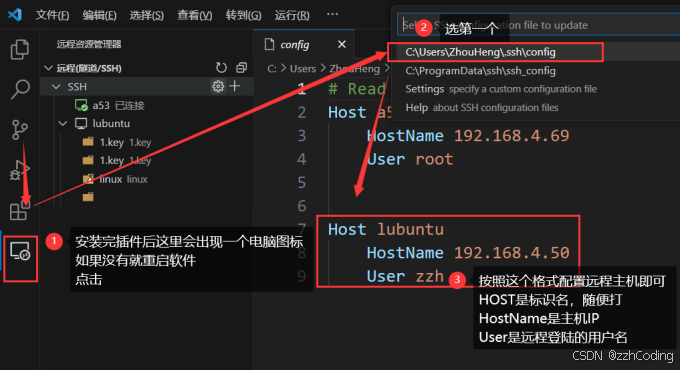
Task: Select the lubuntu host row
Action: pos(147,123)
